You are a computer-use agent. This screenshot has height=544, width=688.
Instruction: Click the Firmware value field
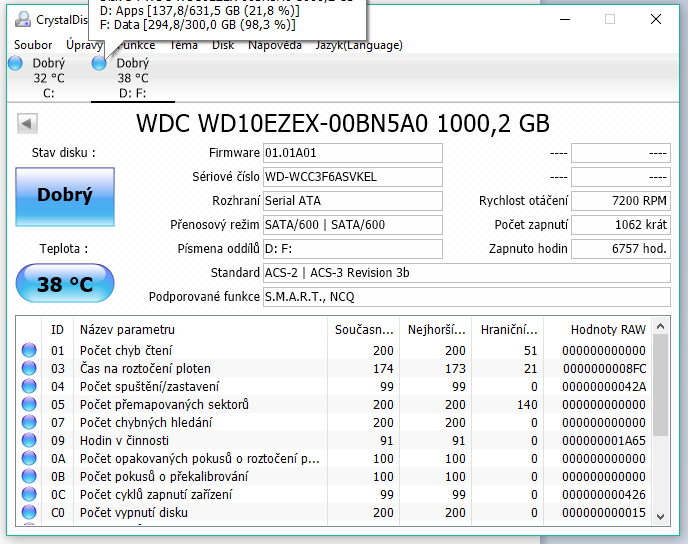[x=352, y=153]
